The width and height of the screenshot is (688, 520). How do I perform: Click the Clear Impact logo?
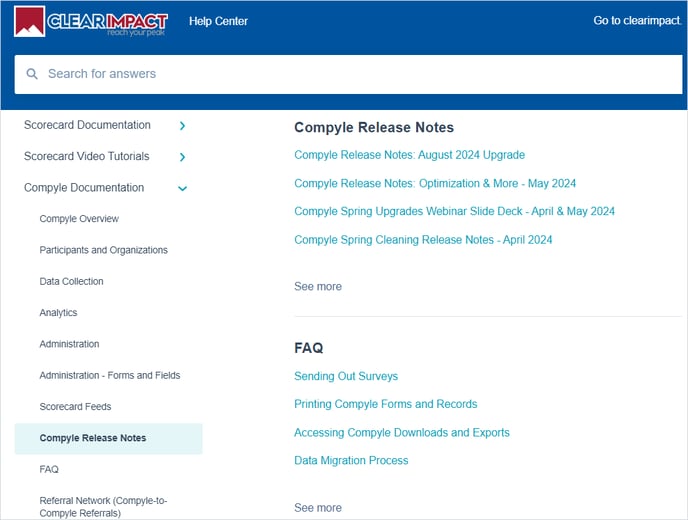(x=91, y=22)
